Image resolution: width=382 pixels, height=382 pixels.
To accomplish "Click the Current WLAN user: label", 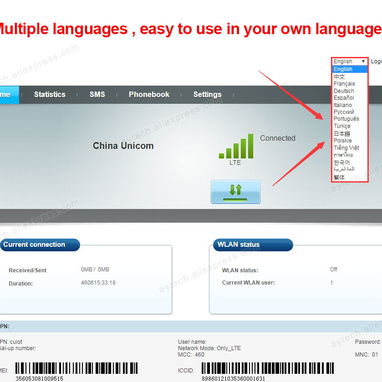I will point(248,283).
